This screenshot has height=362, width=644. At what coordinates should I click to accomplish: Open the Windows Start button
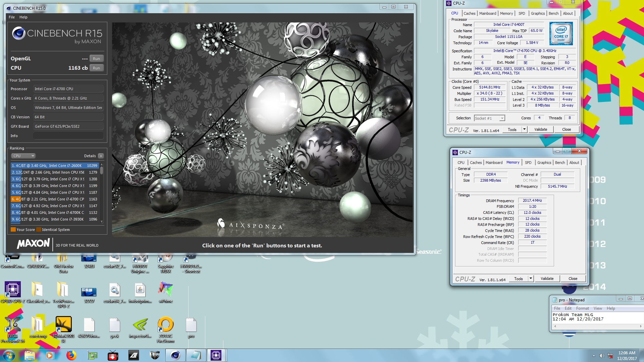click(x=9, y=355)
